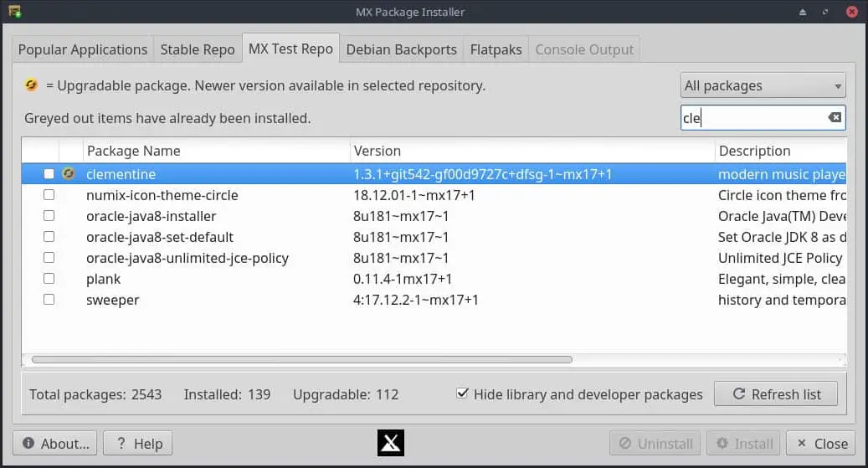Click the 'history and tempora' description of sweeper
The image size is (868, 468).
pos(782,300)
